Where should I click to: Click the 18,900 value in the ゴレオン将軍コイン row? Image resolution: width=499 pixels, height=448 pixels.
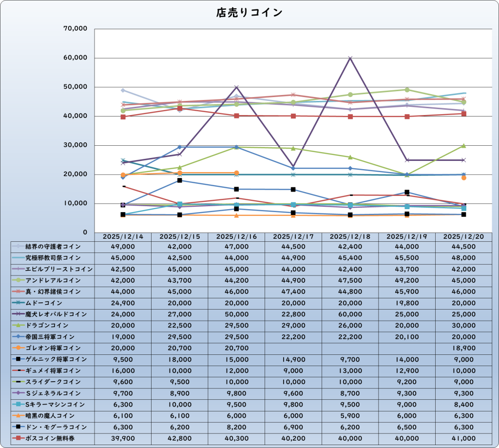[463, 348]
